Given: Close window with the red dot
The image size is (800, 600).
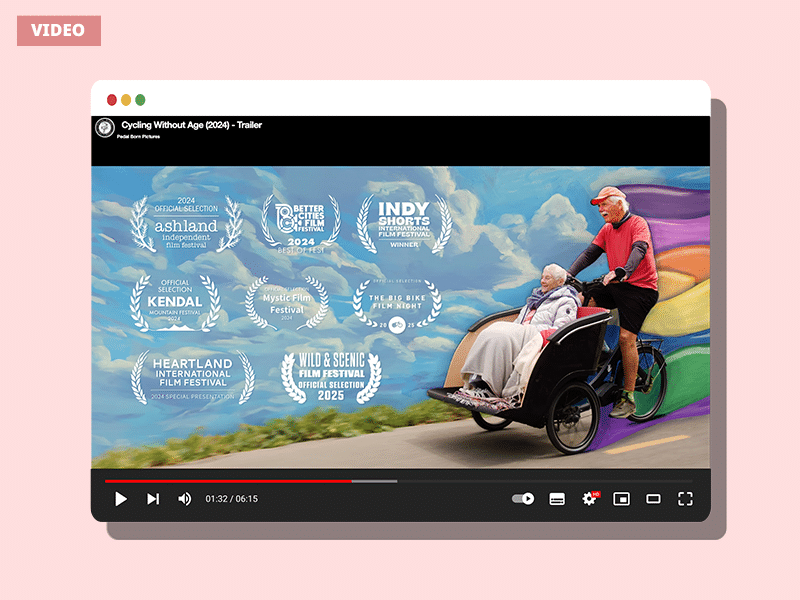Looking at the screenshot, I should 112,100.
